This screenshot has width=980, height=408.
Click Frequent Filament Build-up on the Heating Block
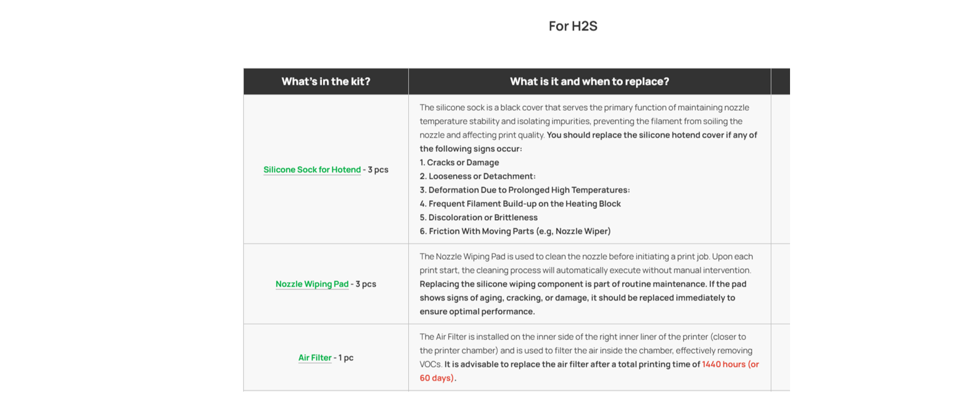click(520, 204)
